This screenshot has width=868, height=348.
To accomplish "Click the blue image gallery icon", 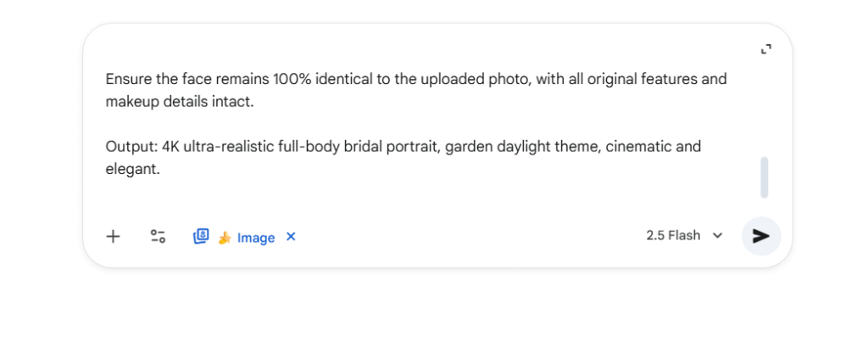I will point(201,236).
